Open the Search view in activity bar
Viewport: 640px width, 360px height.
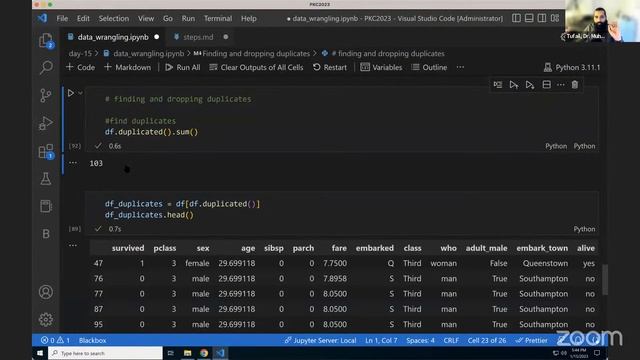[x=46, y=67]
